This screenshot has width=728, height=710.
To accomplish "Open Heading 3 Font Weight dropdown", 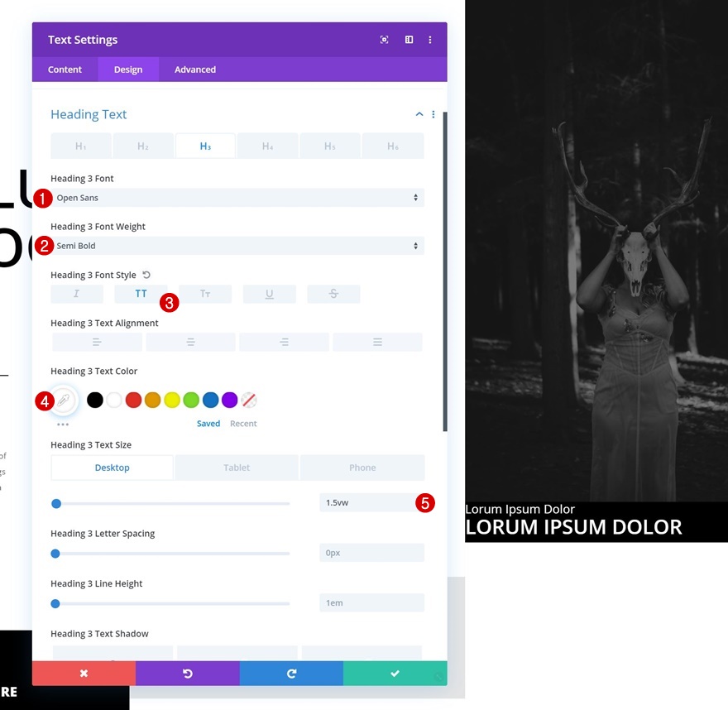I will click(237, 246).
